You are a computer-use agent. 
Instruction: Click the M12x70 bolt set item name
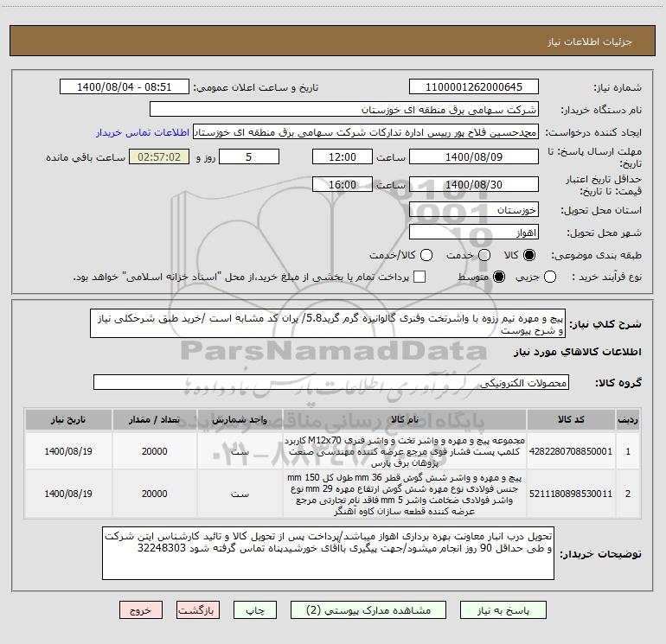[405, 451]
